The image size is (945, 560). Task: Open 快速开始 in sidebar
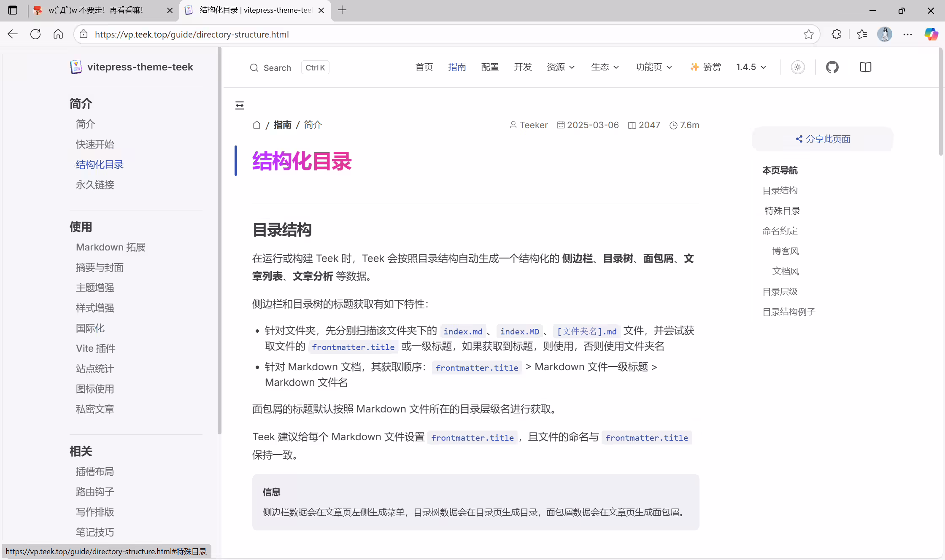(95, 144)
